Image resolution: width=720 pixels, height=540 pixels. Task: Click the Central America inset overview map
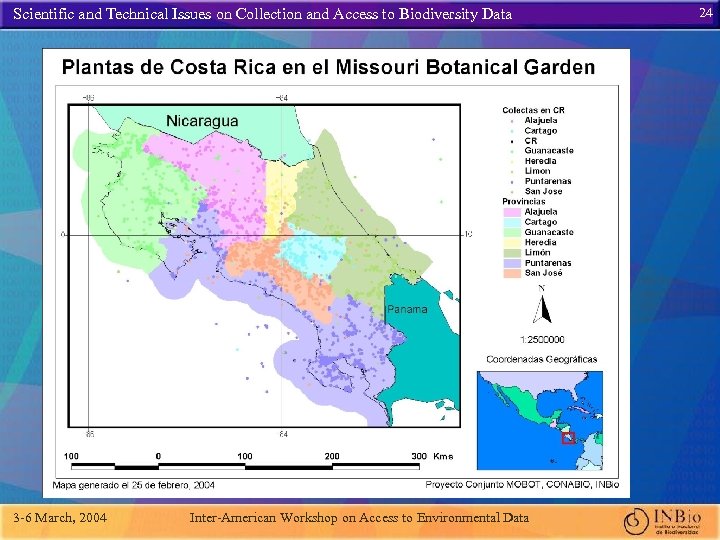[x=540, y=420]
